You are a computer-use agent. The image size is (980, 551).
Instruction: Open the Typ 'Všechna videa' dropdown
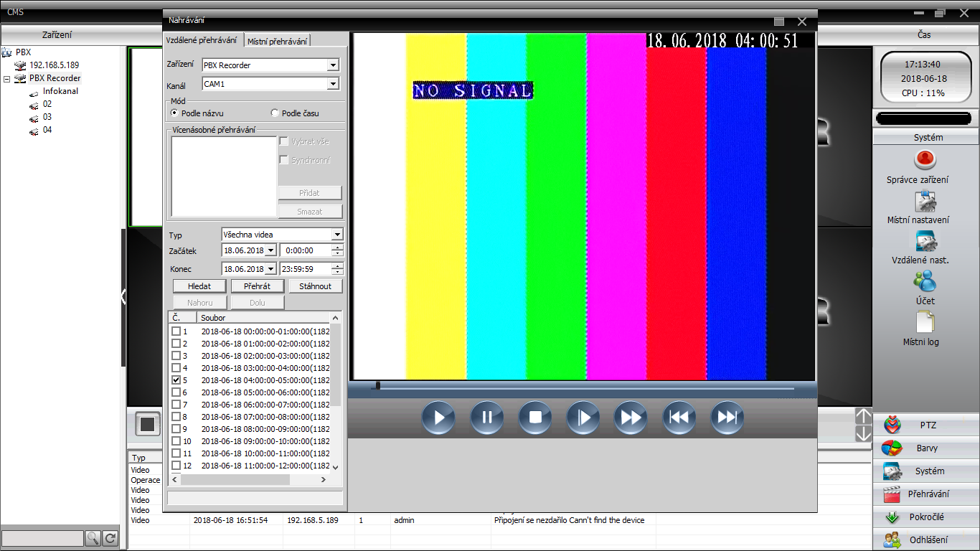click(x=337, y=235)
